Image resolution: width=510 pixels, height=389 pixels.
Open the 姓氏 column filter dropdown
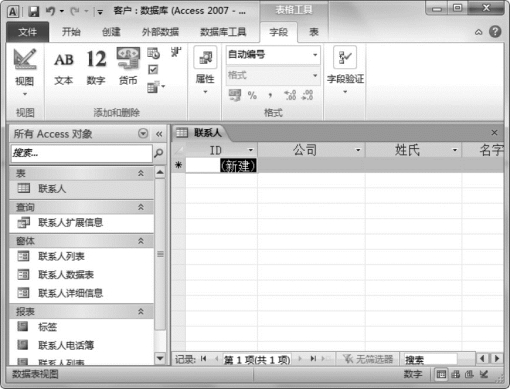455,150
